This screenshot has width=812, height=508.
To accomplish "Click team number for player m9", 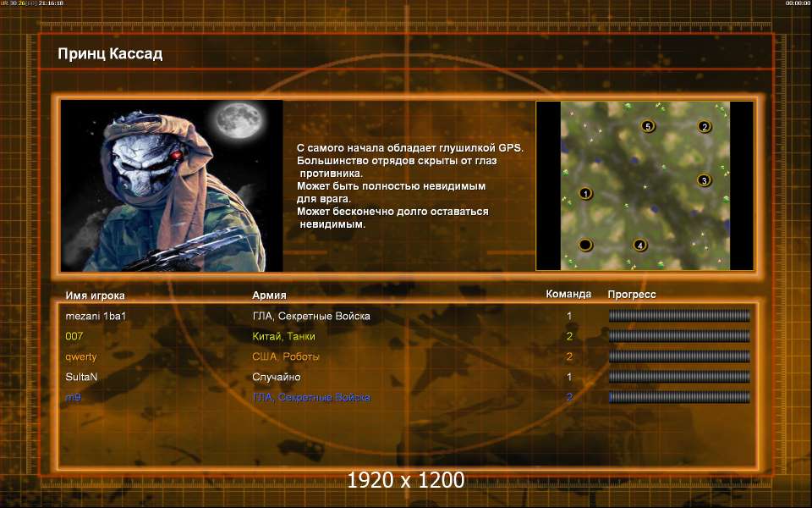I will tap(569, 398).
